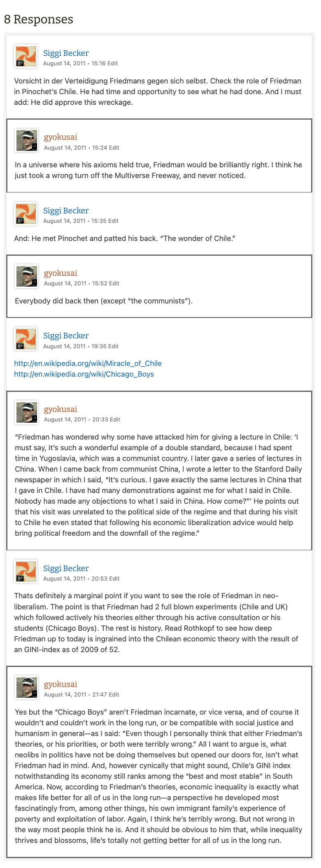This screenshot has width=321, height=868.
Task: Click gyokusai's avatar on the 15:52 comment
Action: coord(27,276)
